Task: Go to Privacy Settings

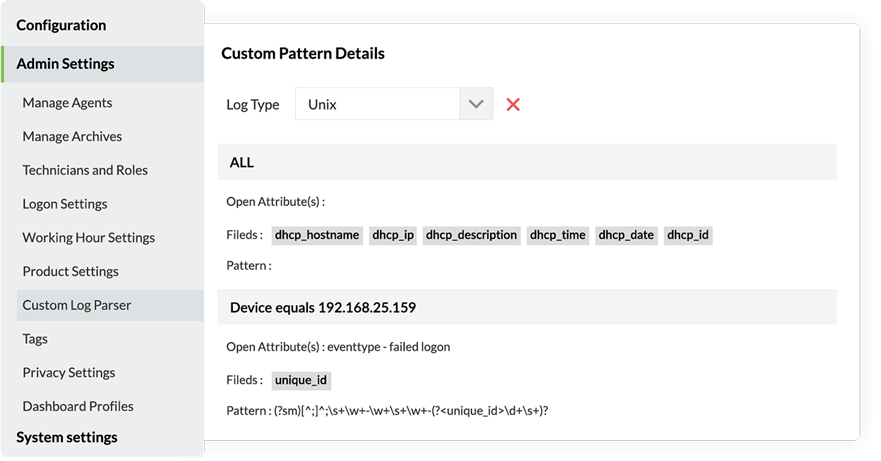Action: (x=69, y=373)
